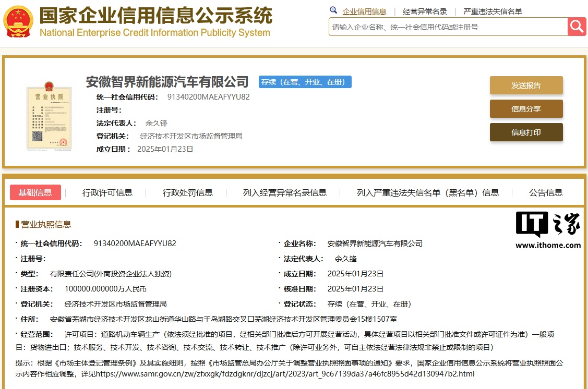Open the 列入经营异常名录信息 tab

[285, 192]
